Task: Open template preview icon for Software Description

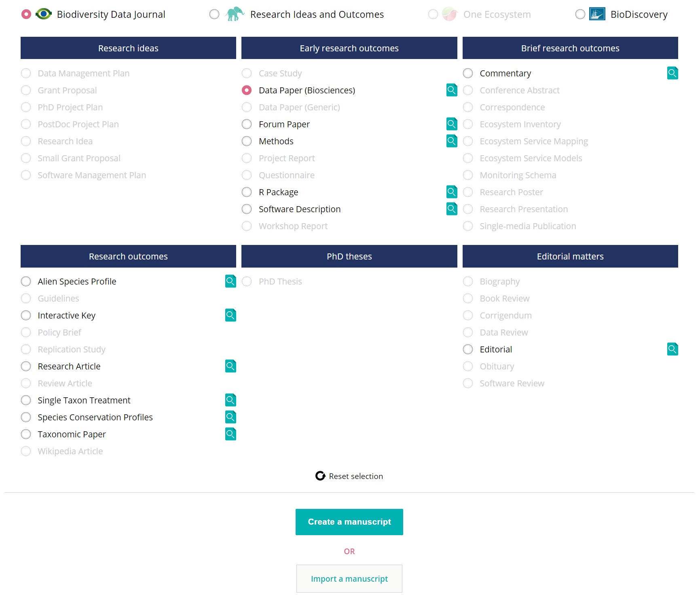Action: click(452, 209)
